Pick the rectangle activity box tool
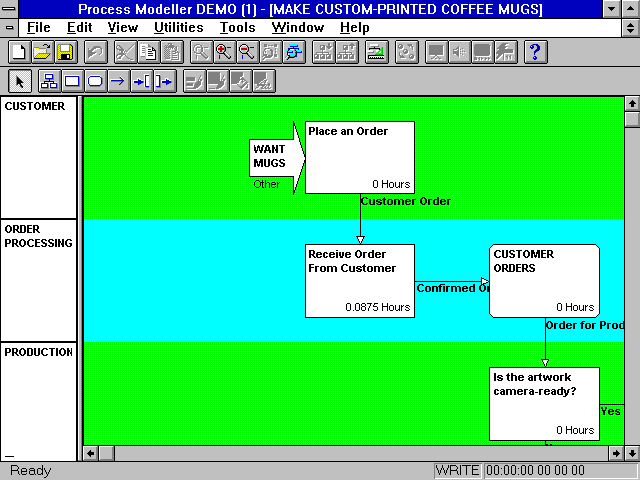 coord(72,81)
